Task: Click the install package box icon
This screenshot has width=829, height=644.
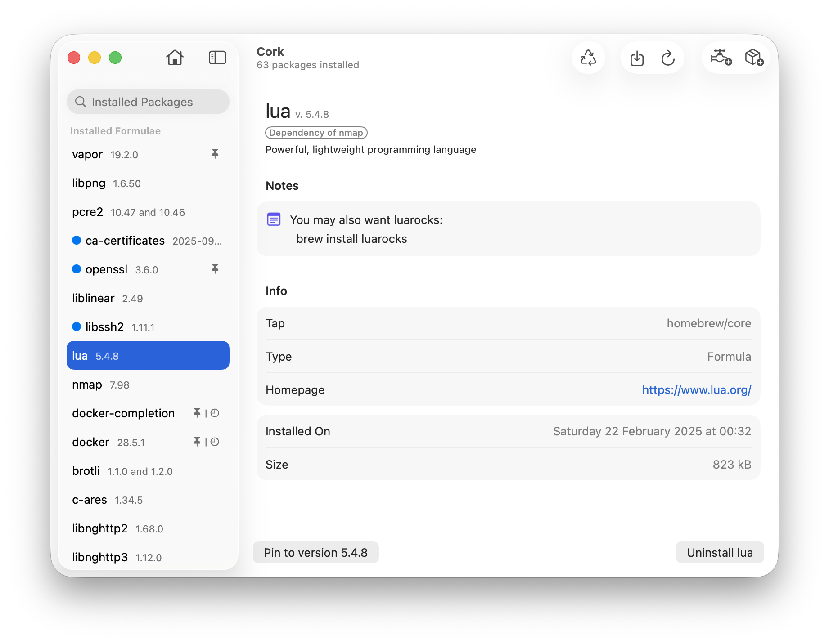Action: 754,58
